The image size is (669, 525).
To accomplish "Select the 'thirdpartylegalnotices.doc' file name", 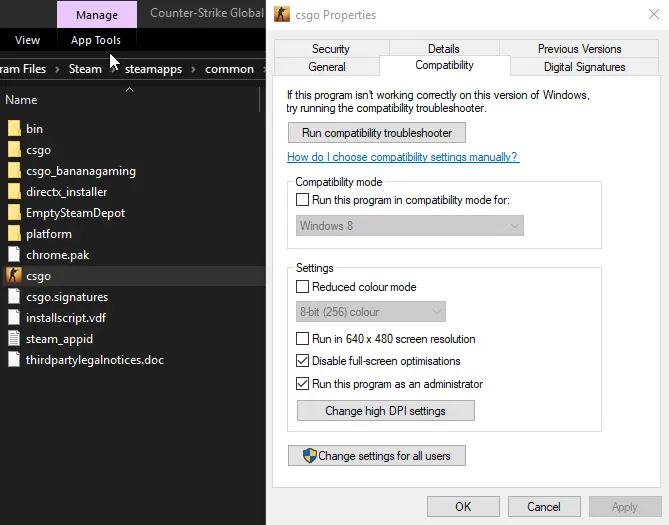I will click(95, 360).
